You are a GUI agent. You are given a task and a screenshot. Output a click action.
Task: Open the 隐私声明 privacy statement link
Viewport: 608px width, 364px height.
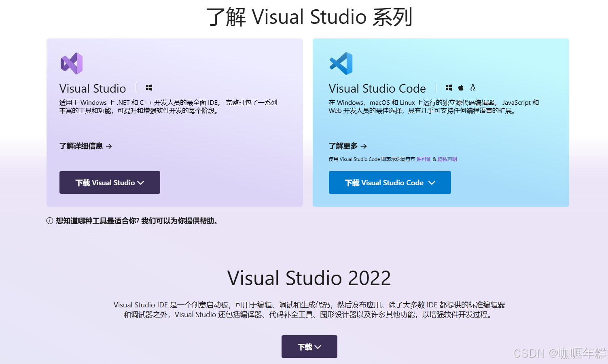pos(447,159)
